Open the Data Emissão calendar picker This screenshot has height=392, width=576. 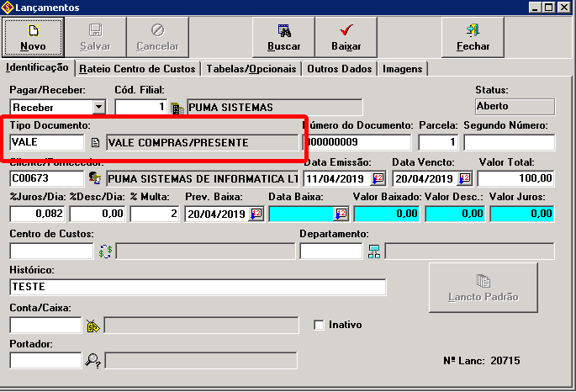pos(378,178)
